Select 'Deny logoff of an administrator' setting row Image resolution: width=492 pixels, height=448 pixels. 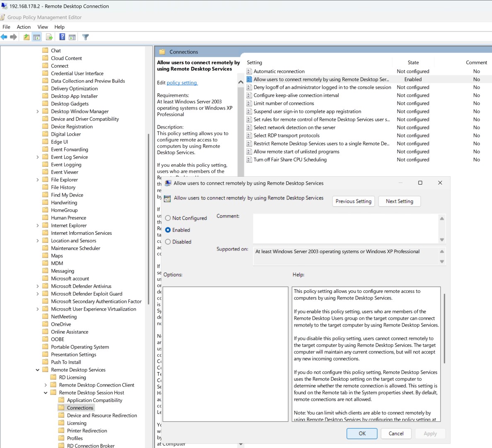pos(322,87)
